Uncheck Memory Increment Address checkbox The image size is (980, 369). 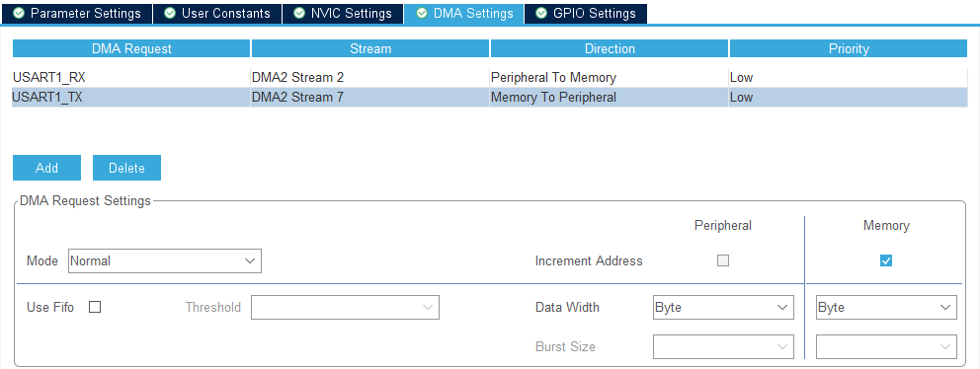[885, 261]
